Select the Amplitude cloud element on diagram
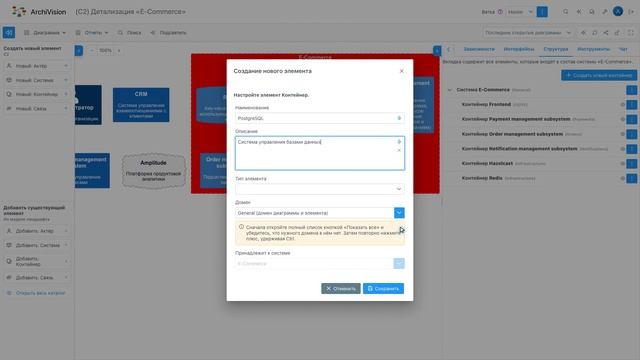Viewport: 640px width, 360px height. 153,171
